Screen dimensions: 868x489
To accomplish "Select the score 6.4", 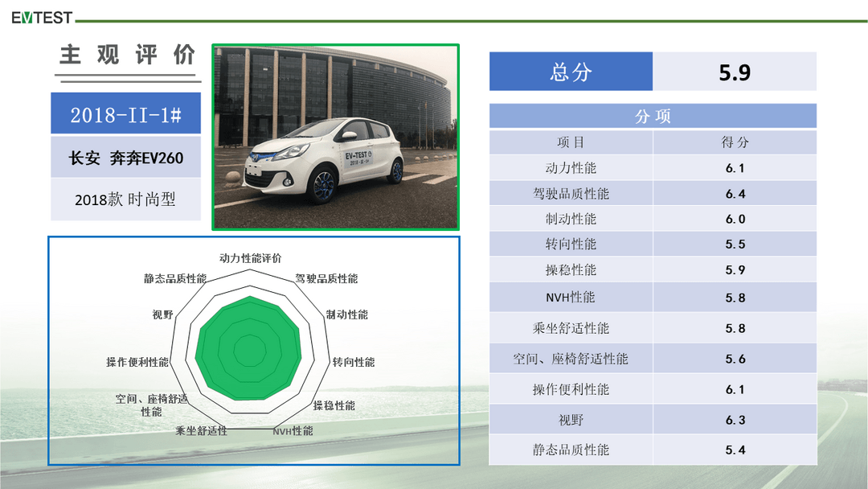I will coord(735,194).
